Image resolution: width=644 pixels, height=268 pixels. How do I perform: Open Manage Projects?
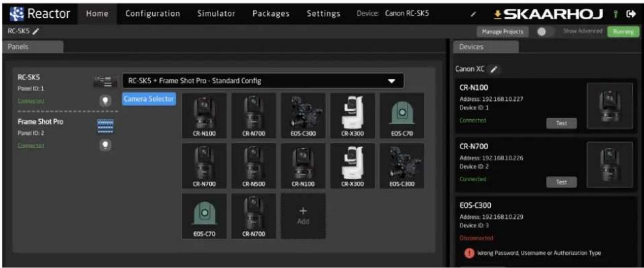(x=503, y=32)
